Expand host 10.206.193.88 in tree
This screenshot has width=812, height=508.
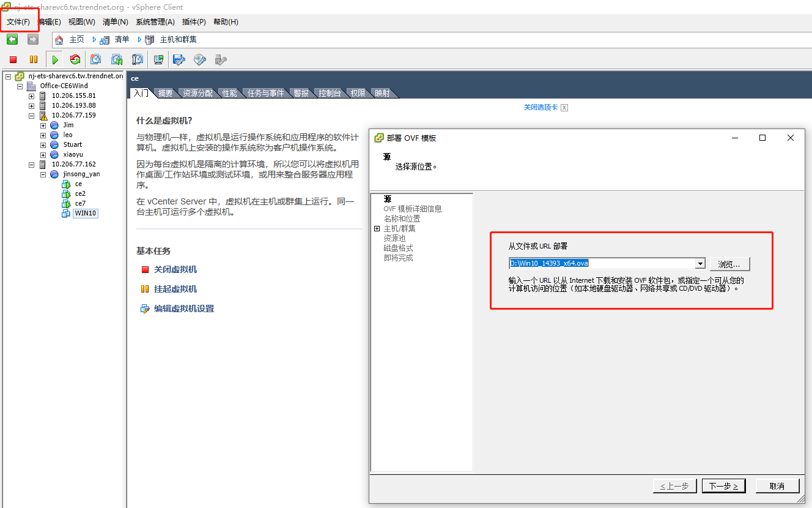32,106
